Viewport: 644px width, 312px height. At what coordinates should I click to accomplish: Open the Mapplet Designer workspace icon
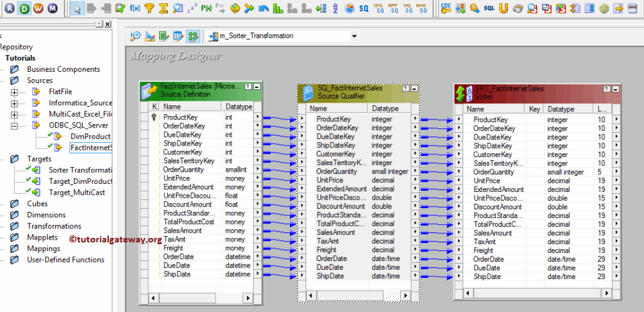(178, 36)
